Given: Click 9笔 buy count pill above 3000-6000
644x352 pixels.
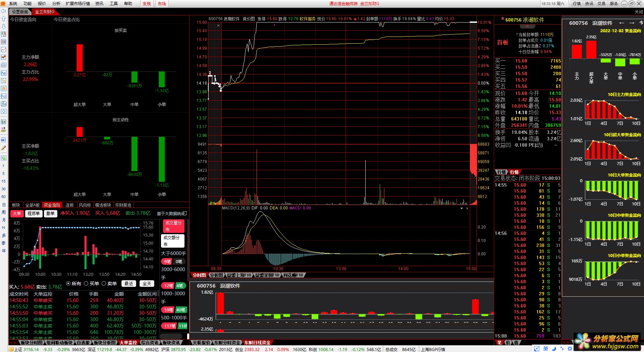Looking at the screenshot, I should coord(167,261).
